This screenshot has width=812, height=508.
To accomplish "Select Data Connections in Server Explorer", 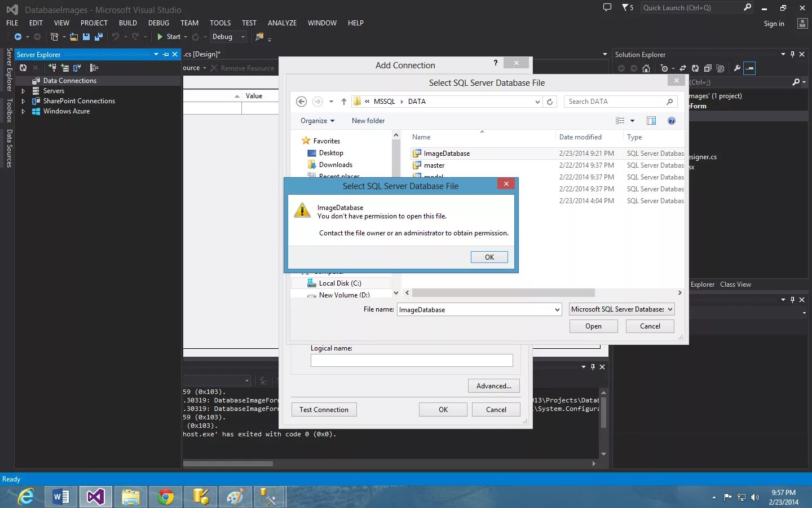I will click(x=69, y=81).
